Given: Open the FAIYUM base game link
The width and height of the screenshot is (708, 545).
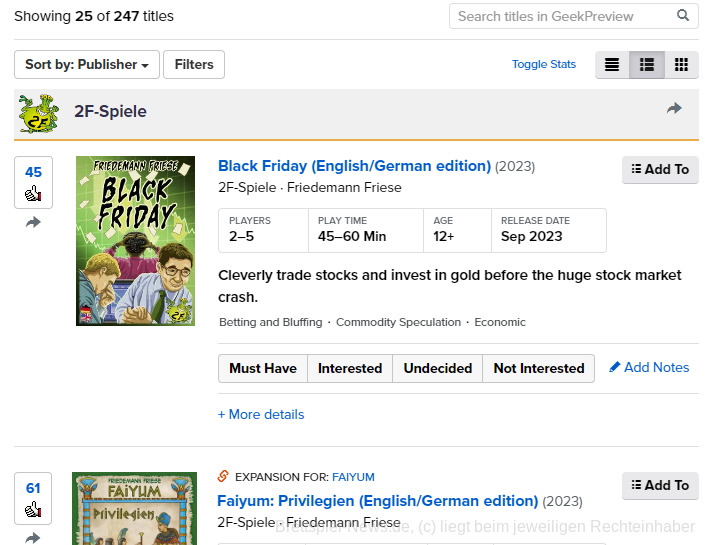Looking at the screenshot, I should tap(353, 477).
